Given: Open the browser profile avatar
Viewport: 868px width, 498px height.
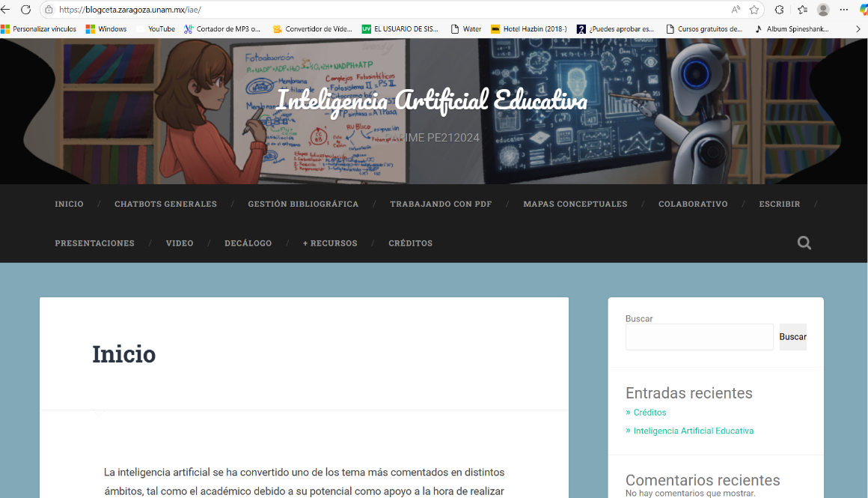Looking at the screenshot, I should tap(823, 10).
